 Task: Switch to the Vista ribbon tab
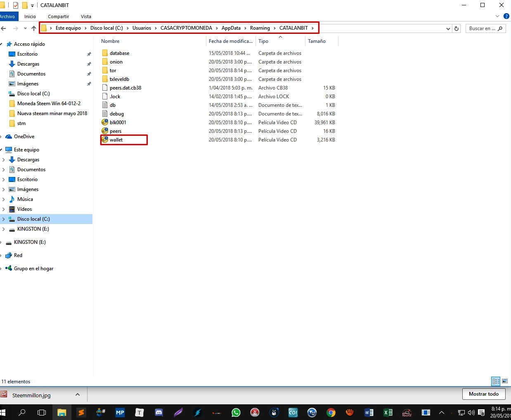[86, 17]
